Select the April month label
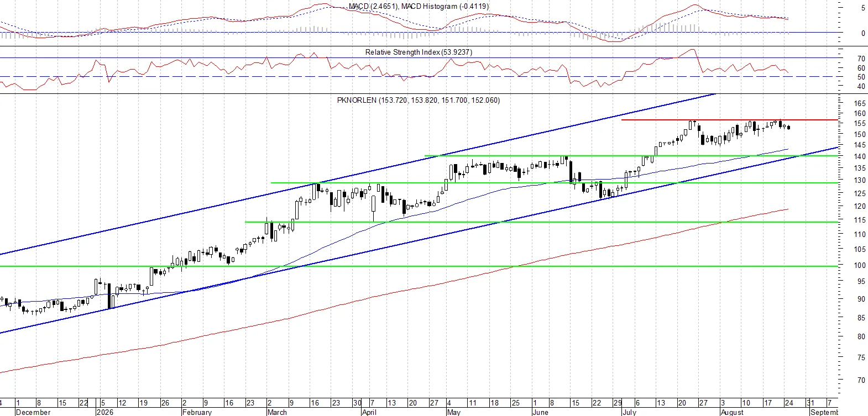This screenshot has width=868, height=416. [x=369, y=412]
